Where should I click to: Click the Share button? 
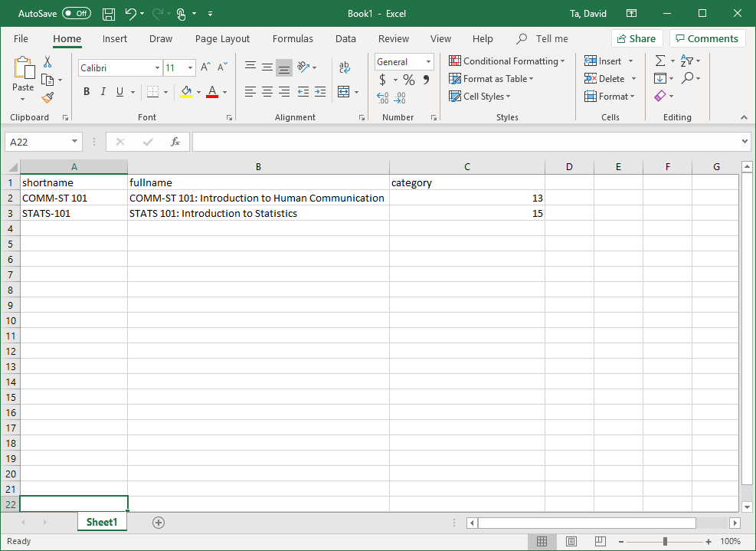637,38
